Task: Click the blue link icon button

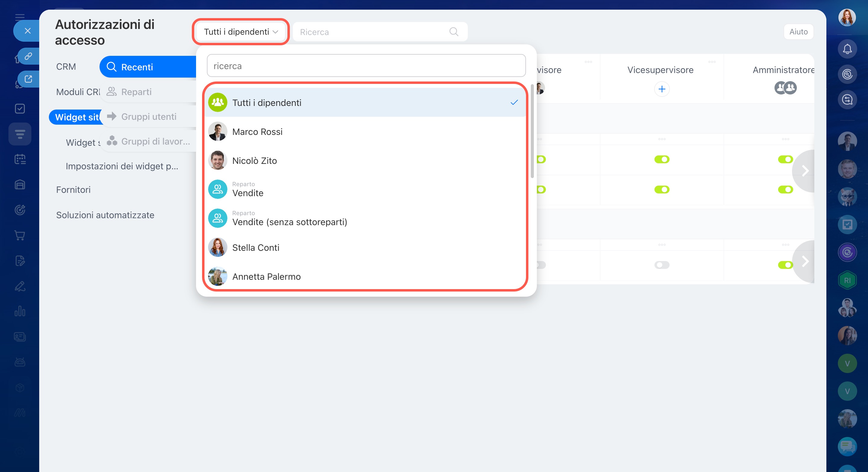Action: [28, 56]
